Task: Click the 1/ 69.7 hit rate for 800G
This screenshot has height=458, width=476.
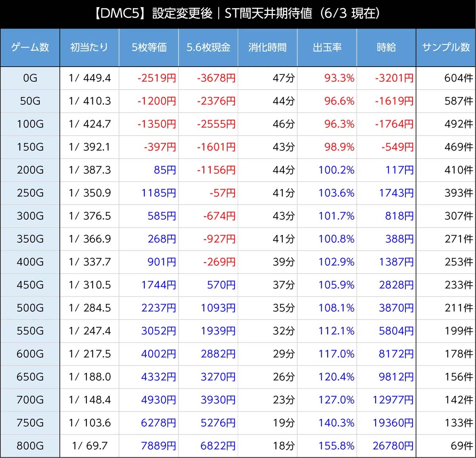Action: (89, 446)
